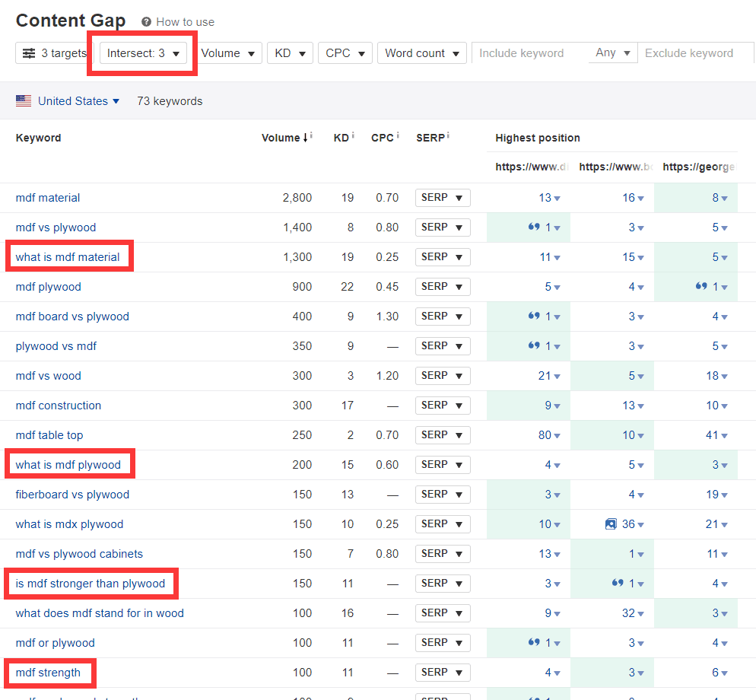Open the Word count filter dropdown
Screen dimensions: 756x700
(x=422, y=53)
